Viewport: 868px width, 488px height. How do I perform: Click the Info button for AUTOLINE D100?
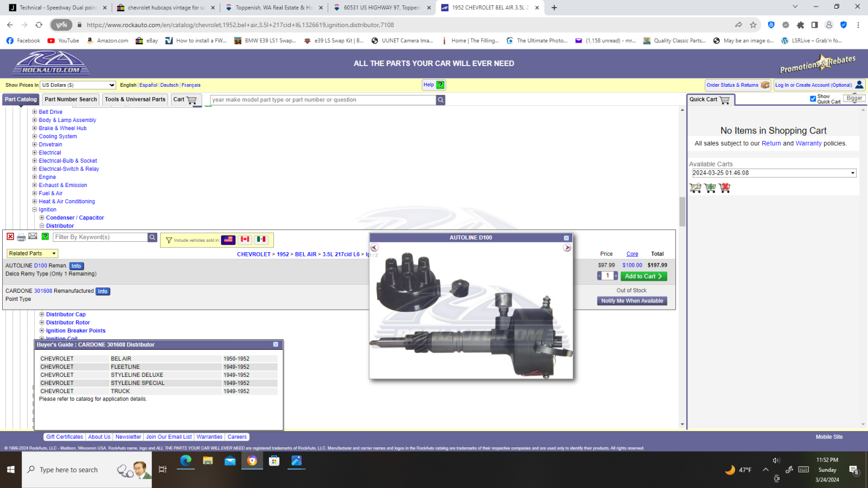pyautogui.click(x=76, y=266)
